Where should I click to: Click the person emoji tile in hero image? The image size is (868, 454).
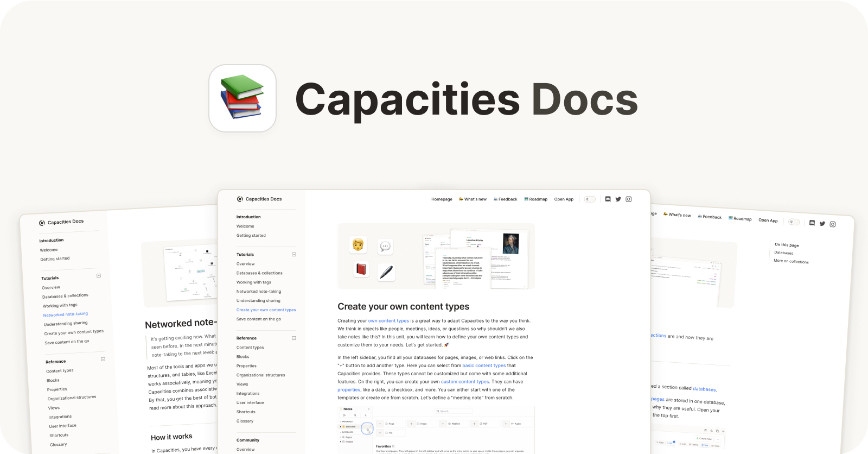pos(358,244)
